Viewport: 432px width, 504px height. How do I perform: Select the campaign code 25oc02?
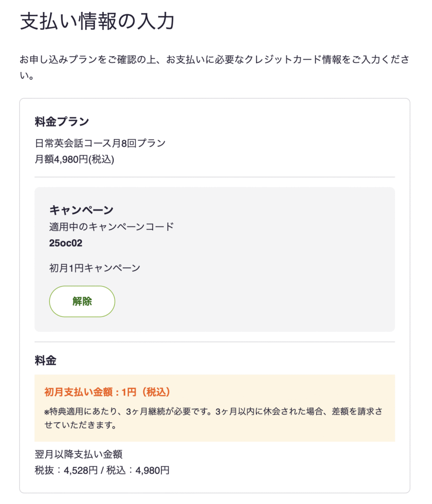tap(66, 243)
